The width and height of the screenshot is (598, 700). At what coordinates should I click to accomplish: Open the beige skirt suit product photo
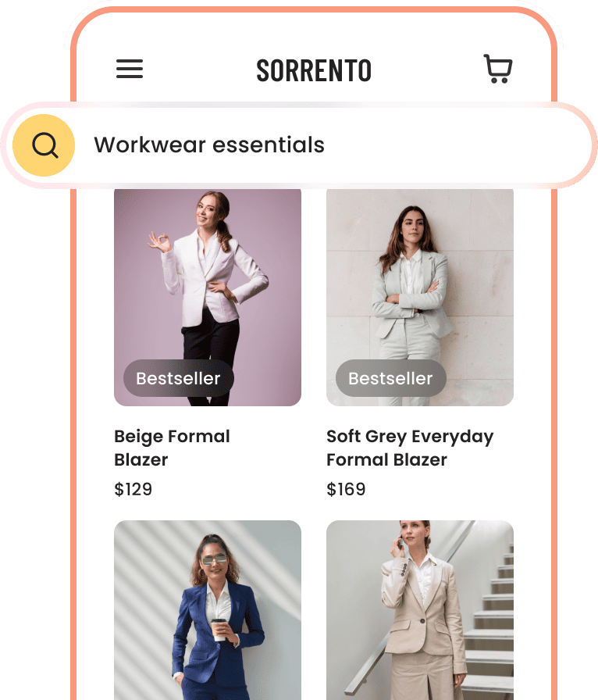[420, 610]
